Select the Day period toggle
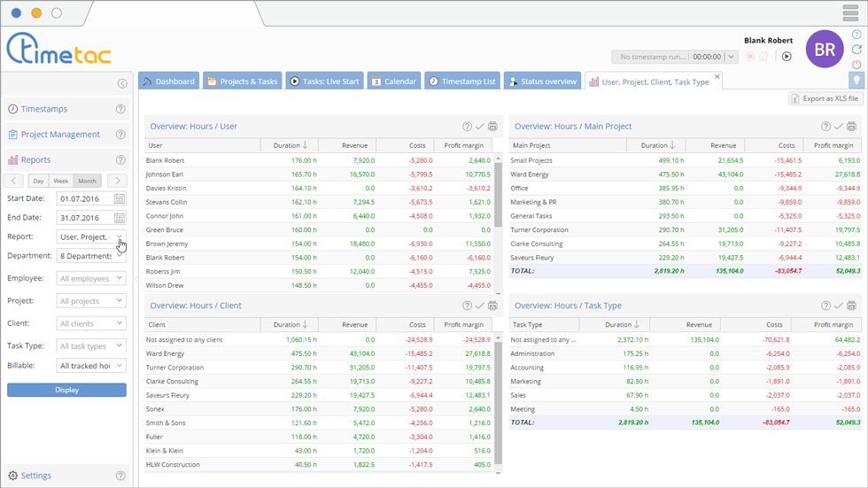 (38, 181)
